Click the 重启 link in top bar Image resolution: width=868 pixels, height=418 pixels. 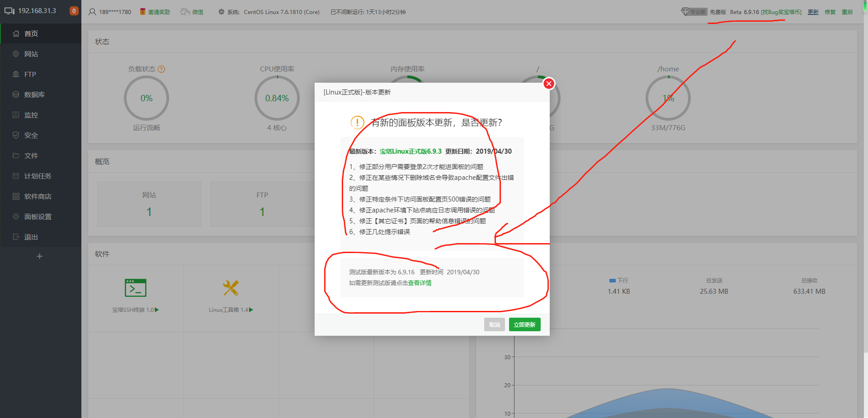847,12
